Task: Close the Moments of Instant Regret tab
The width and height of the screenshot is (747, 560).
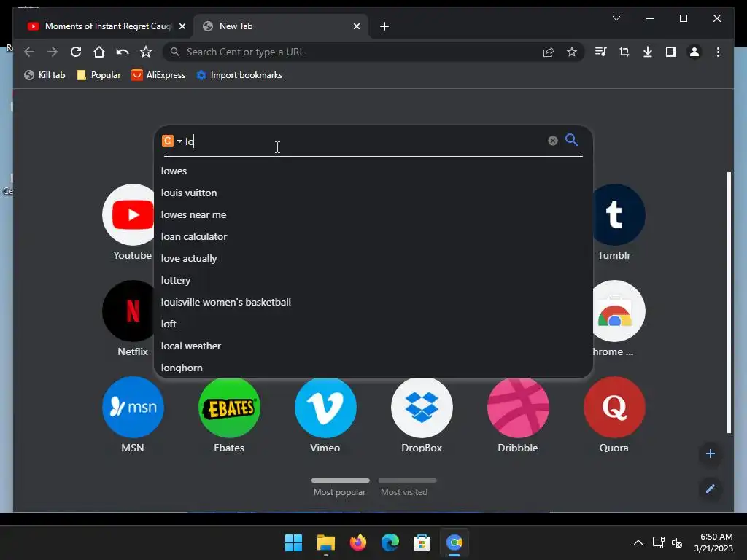Action: click(x=182, y=26)
